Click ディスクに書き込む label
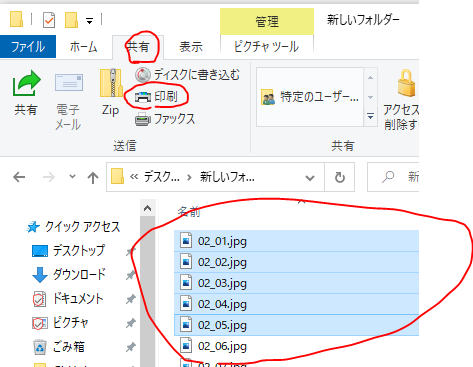 click(x=197, y=75)
